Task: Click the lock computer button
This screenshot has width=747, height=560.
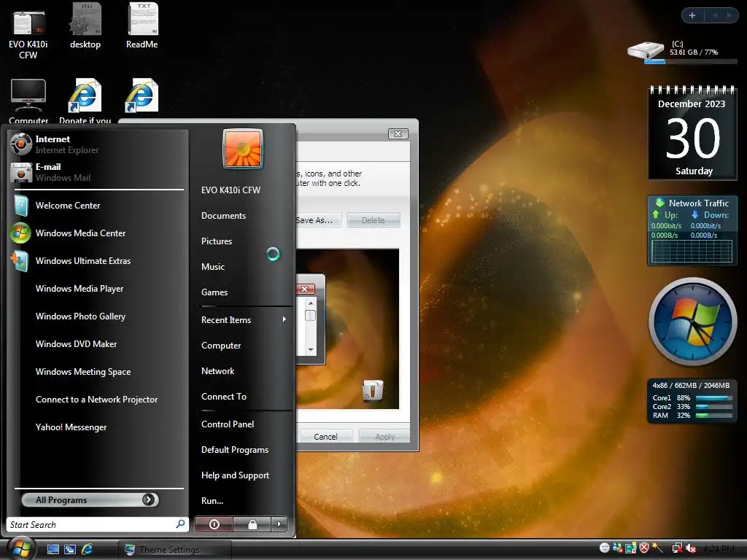Action: point(252,524)
